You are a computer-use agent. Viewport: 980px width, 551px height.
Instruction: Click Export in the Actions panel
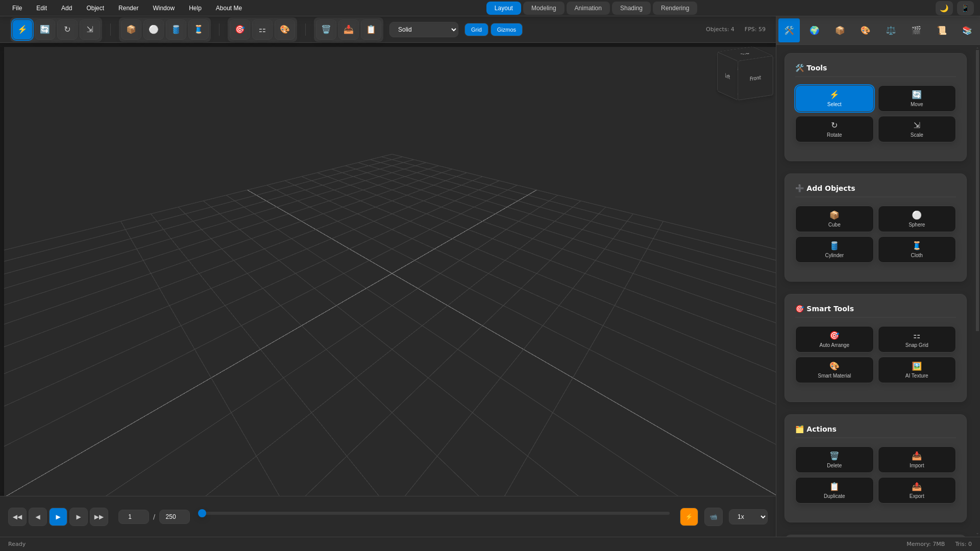tap(917, 490)
